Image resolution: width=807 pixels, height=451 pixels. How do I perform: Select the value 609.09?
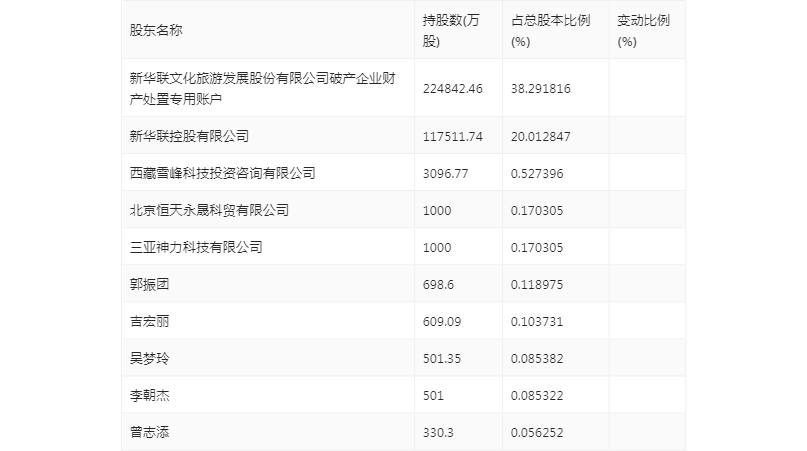pyautogui.click(x=442, y=322)
